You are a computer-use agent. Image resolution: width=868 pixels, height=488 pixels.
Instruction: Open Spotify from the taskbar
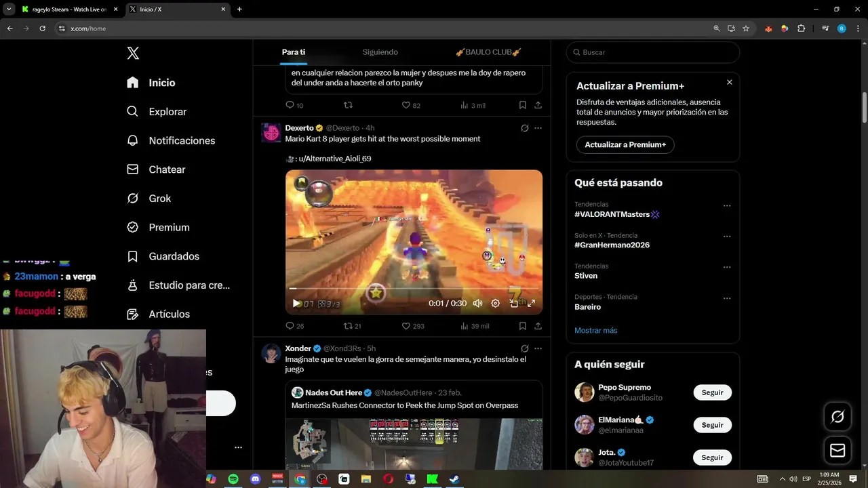(233, 479)
